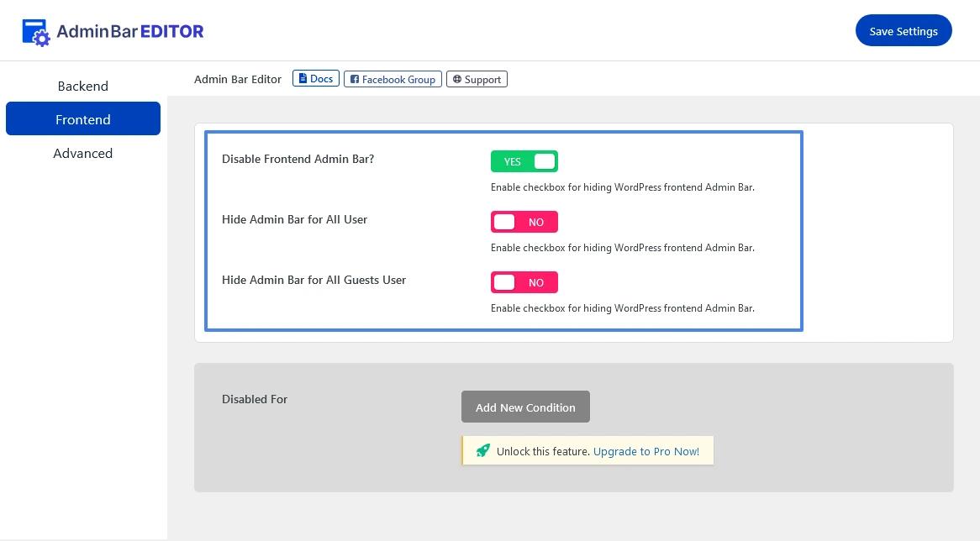Click Add New Condition button
This screenshot has width=980, height=541.
click(525, 407)
